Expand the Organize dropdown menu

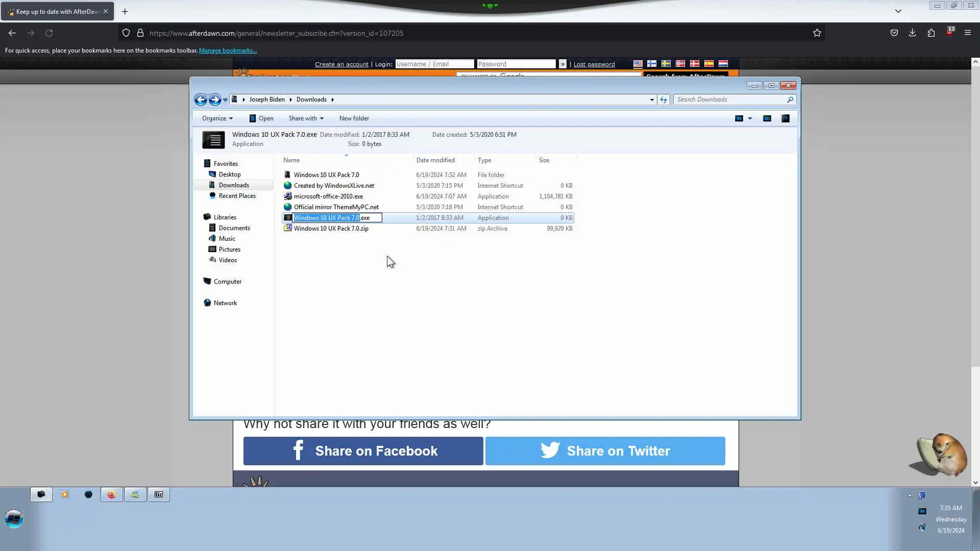(x=217, y=118)
